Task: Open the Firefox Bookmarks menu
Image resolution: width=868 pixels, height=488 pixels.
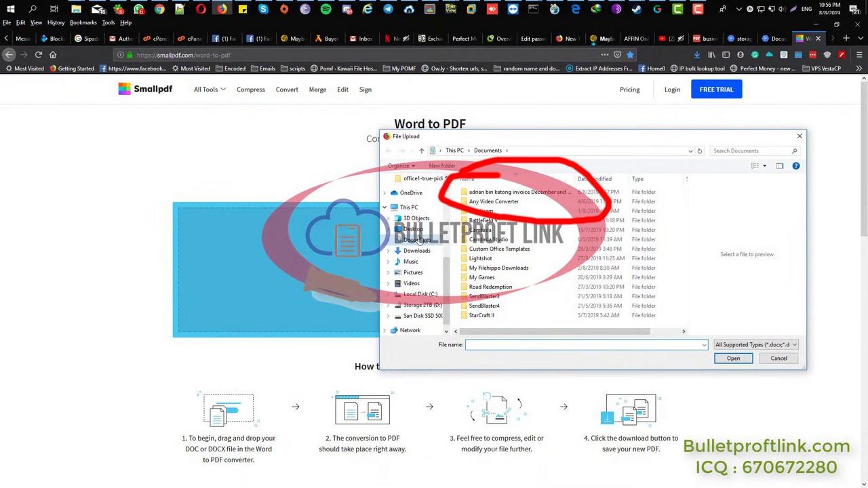Action: pos(83,22)
